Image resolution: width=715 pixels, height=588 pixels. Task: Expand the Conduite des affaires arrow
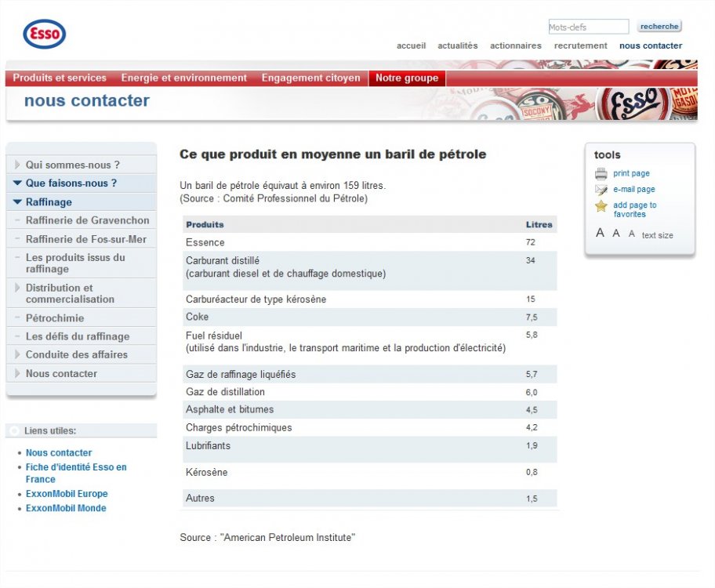point(17,354)
